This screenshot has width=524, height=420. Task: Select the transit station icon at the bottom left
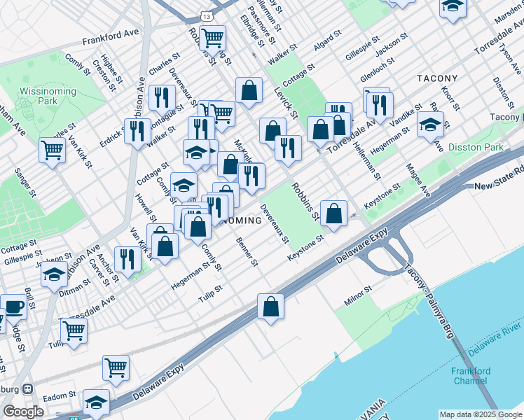[x=28, y=389]
